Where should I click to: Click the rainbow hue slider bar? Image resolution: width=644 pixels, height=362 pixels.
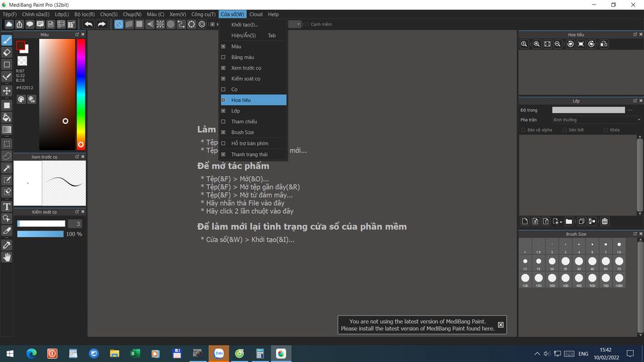pos(81,94)
